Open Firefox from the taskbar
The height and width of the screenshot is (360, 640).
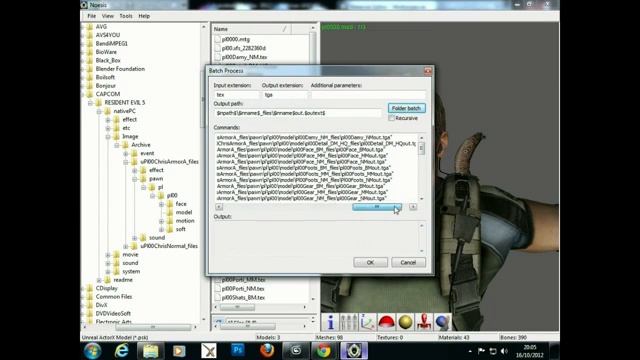(x=267, y=351)
